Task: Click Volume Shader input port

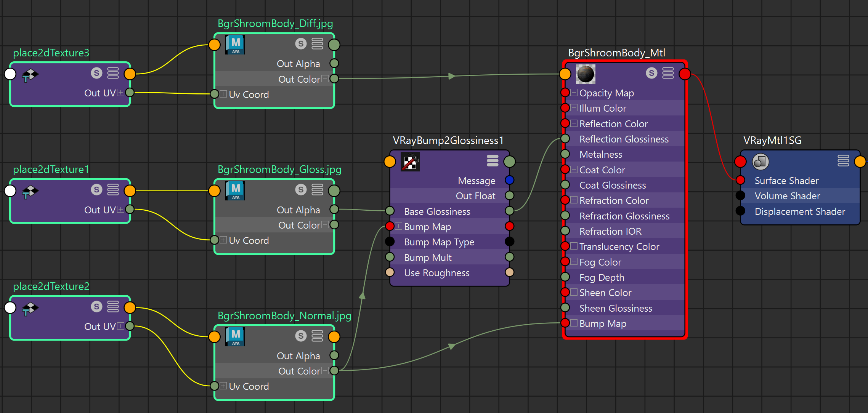Action: (x=740, y=195)
